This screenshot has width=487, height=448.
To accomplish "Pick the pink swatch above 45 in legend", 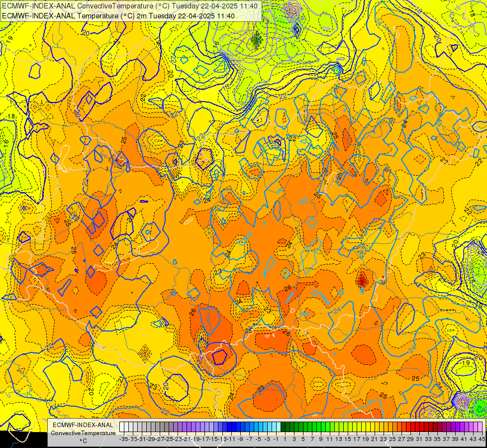I will tap(480, 427).
